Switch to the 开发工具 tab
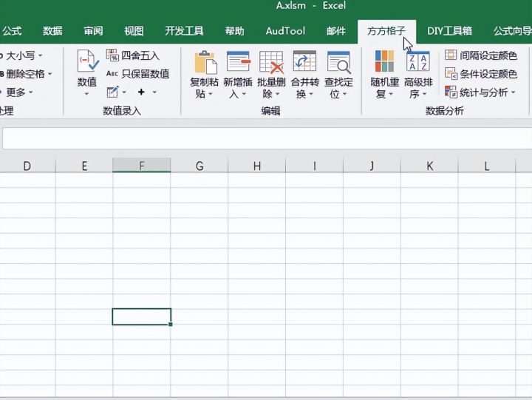This screenshot has width=532, height=400. (x=184, y=31)
